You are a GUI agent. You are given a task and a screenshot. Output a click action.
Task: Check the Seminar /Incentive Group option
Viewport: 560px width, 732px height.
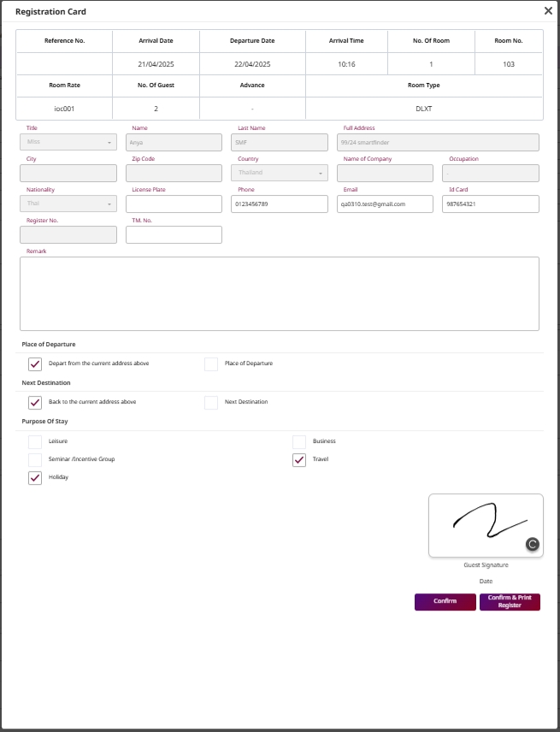[35, 460]
